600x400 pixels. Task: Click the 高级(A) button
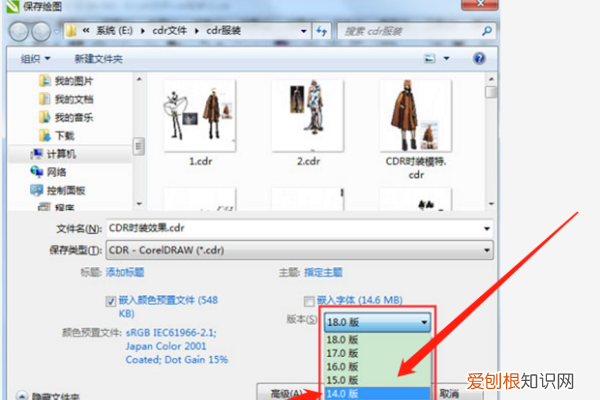point(288,393)
